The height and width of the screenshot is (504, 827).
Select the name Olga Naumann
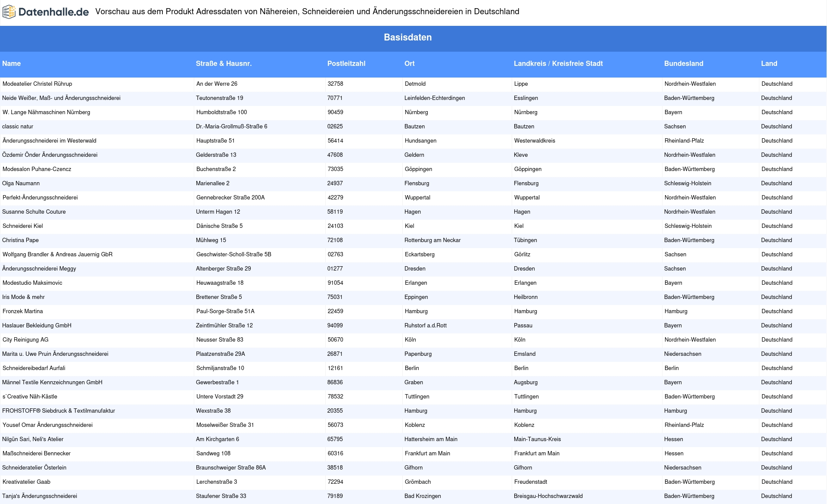(21, 183)
